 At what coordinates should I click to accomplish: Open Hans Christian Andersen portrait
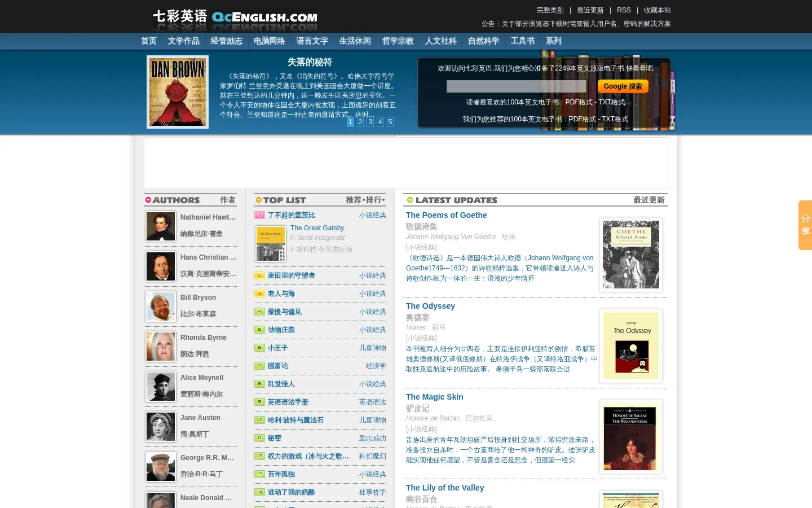coord(161,266)
